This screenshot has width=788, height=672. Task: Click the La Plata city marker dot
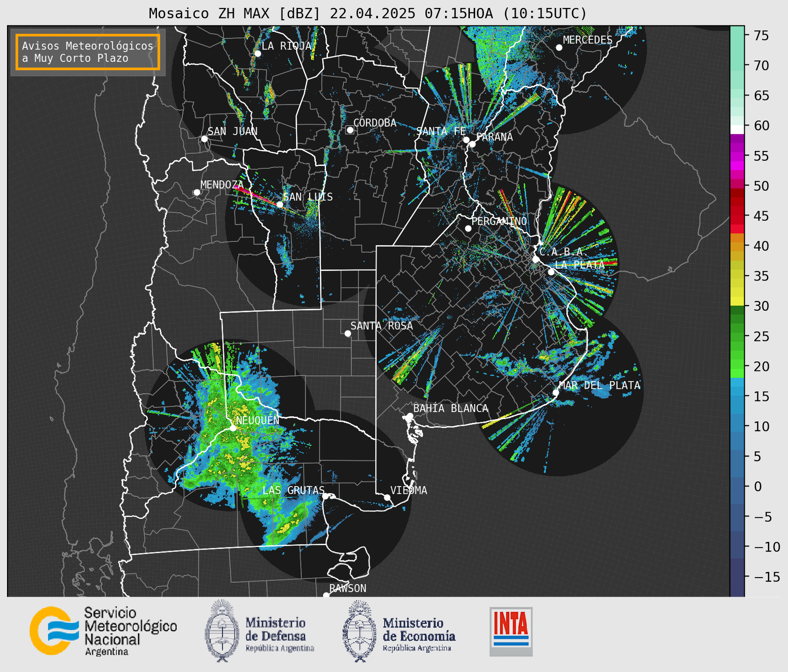(551, 272)
